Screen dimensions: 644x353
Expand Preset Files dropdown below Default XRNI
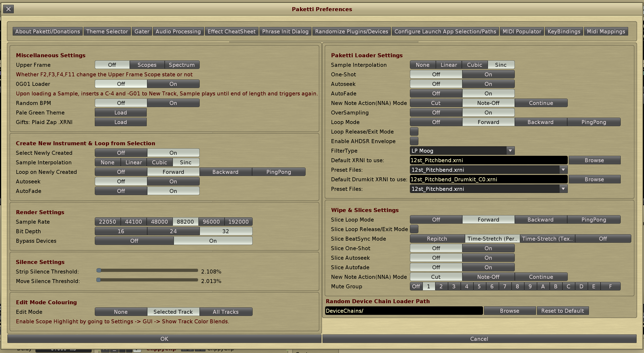tap(488, 170)
